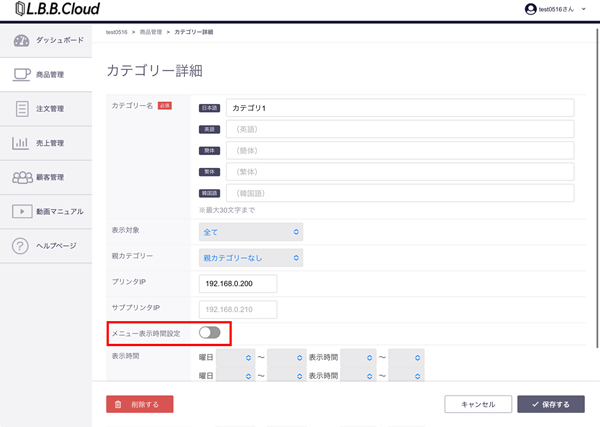
Task: Click the order management list icon
Action: [x=22, y=109]
